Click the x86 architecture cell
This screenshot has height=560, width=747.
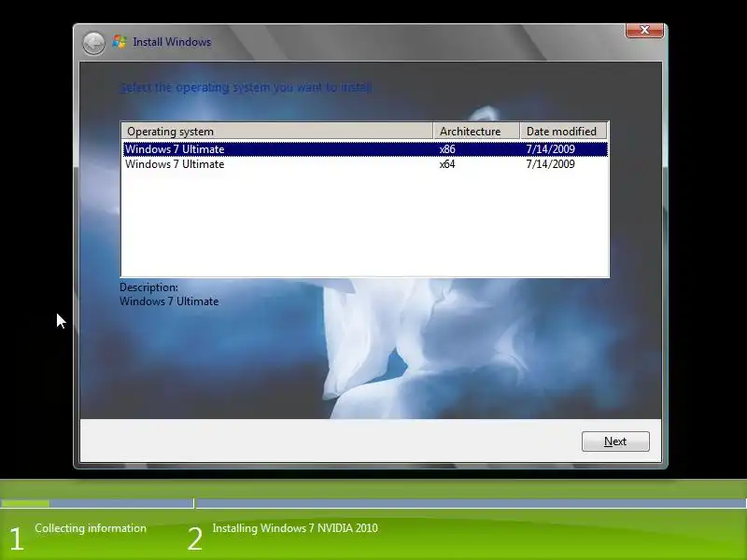pos(447,149)
